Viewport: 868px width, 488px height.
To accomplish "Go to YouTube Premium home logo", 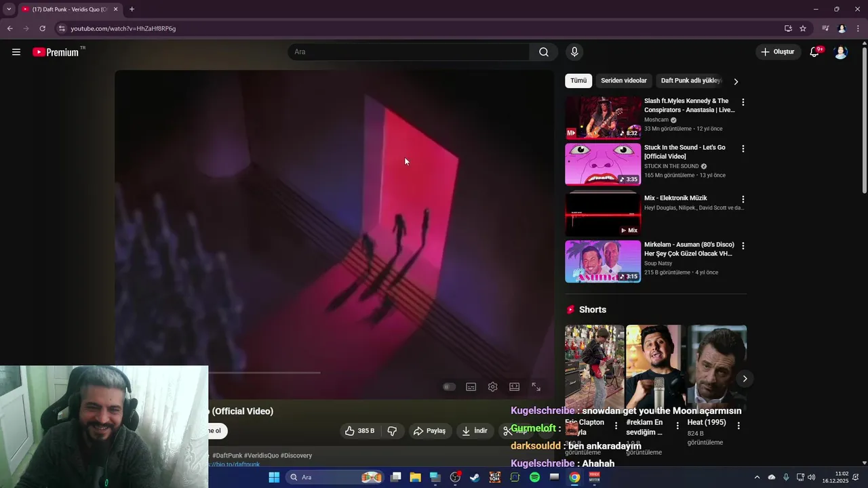I will click(57, 52).
